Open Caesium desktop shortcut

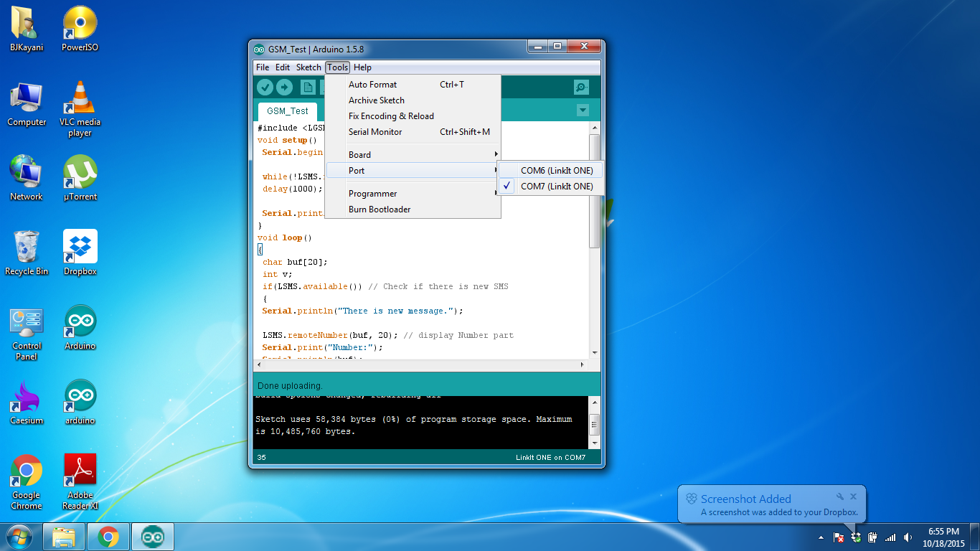[27, 403]
